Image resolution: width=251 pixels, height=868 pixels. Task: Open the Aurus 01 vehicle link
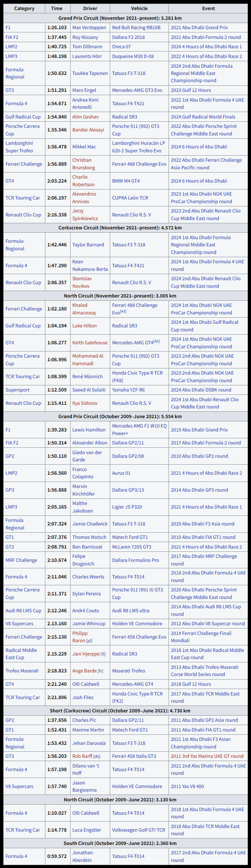(121, 473)
